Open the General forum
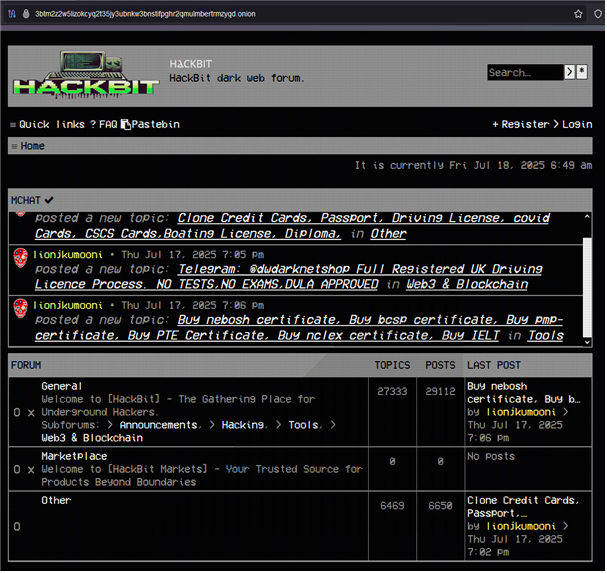The image size is (607, 573). pos(62,387)
